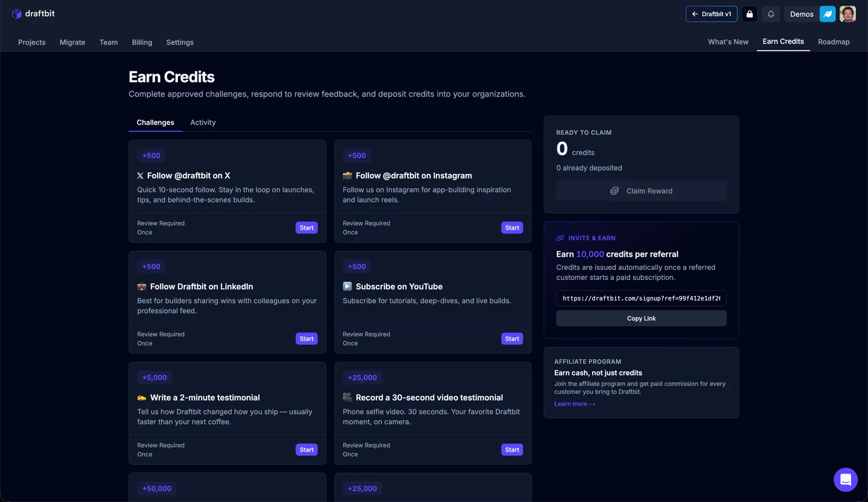Click the 'Earn Credits' page heading
This screenshot has width=868, height=502.
pos(171,77)
